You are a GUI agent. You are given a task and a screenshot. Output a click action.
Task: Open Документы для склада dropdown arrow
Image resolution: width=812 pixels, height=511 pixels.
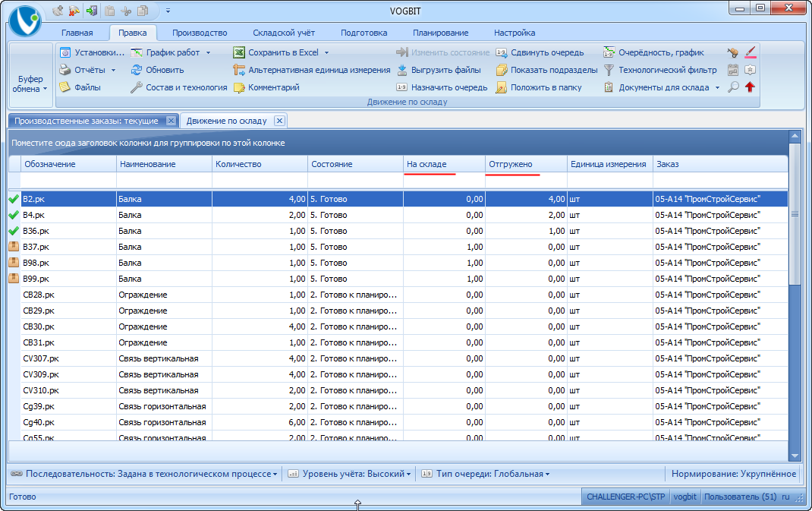pyautogui.click(x=717, y=88)
